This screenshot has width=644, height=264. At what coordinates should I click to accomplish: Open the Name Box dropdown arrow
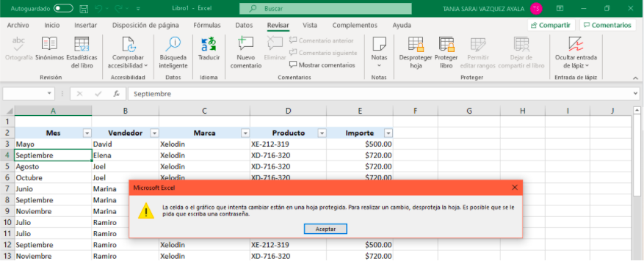tap(49, 93)
